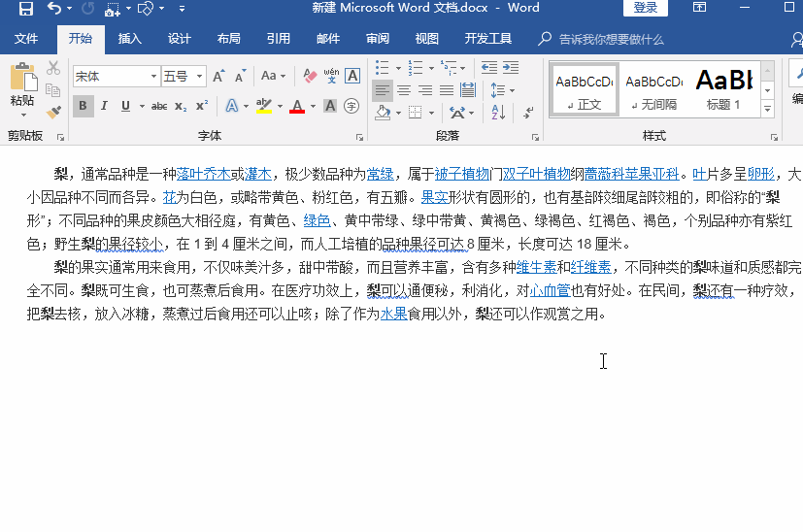803x532 pixels.
Task: Follow the 被子植物 hyperlink
Action: [x=462, y=174]
